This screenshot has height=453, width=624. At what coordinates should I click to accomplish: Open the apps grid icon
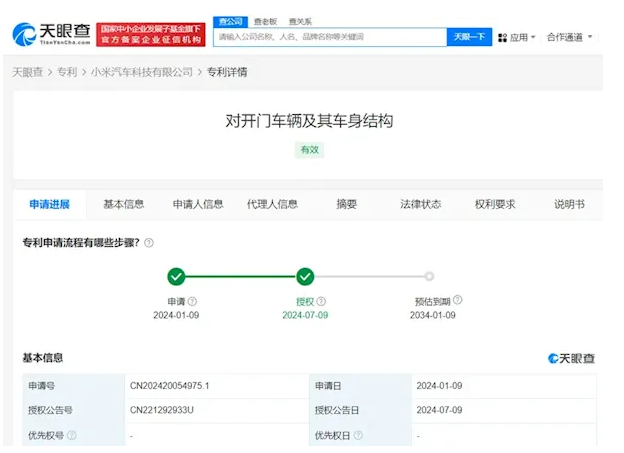[502, 38]
